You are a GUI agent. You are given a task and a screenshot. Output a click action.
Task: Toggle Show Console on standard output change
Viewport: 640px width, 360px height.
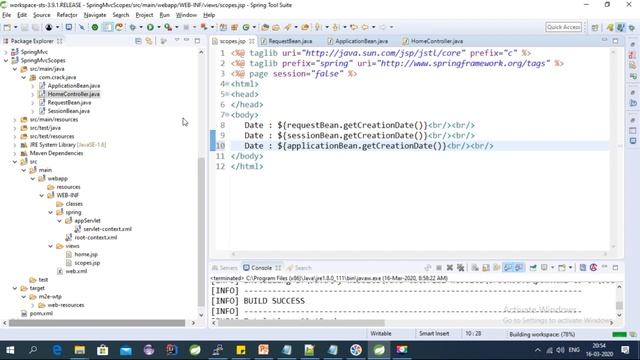[508, 268]
